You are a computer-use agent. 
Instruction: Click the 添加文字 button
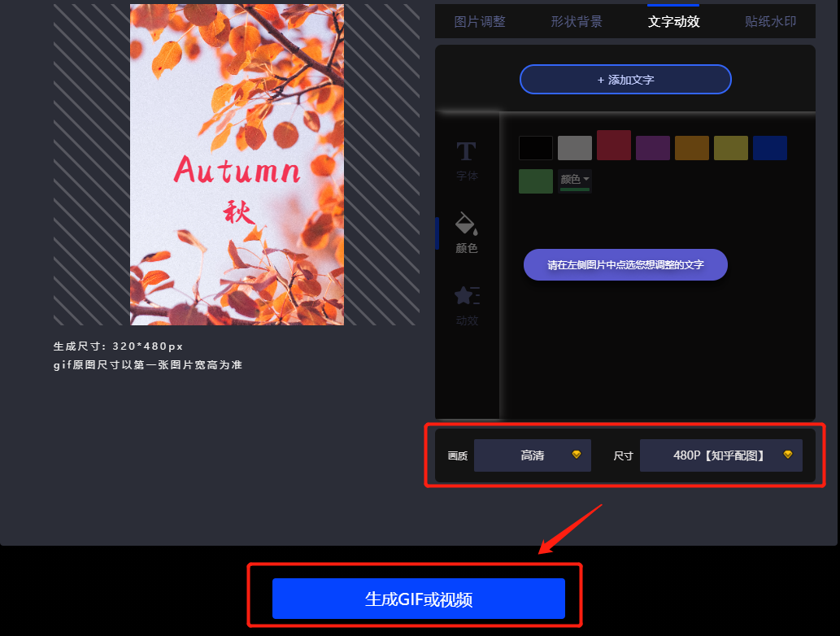click(x=625, y=79)
